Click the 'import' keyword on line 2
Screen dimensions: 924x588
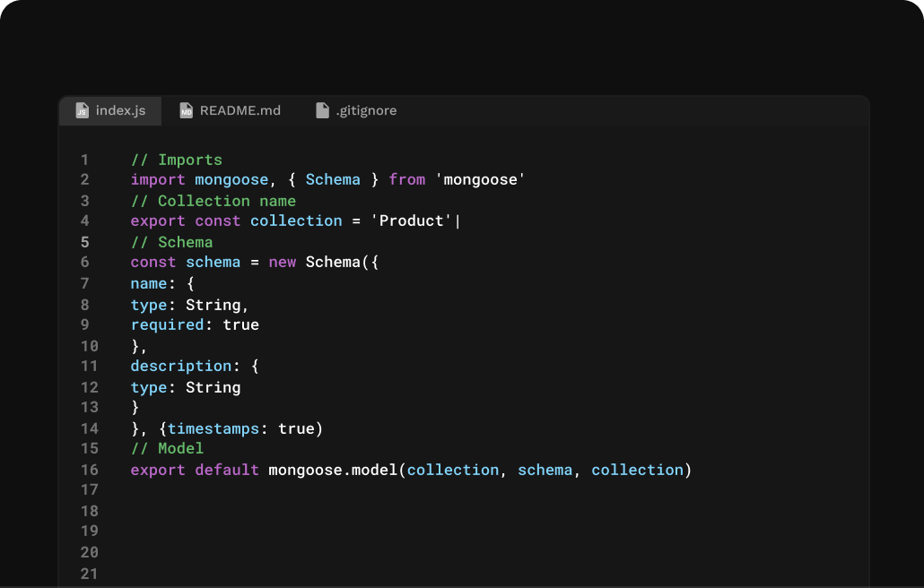pyautogui.click(x=158, y=179)
